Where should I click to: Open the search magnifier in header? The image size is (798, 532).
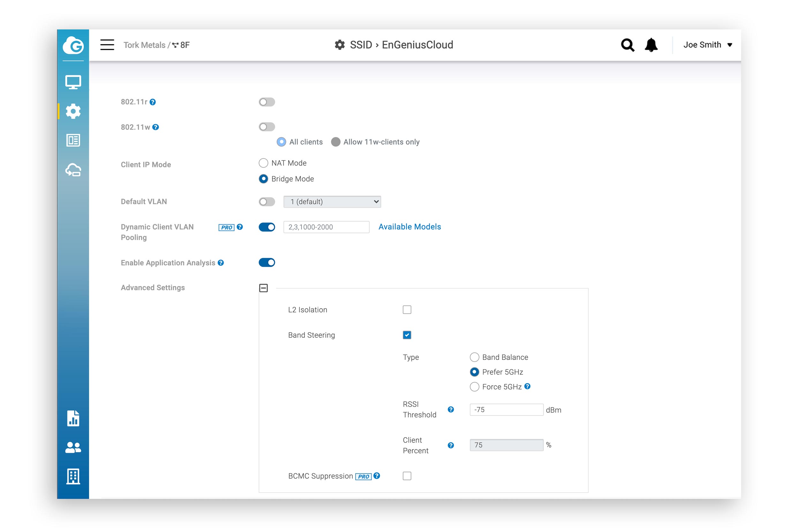[x=627, y=45]
